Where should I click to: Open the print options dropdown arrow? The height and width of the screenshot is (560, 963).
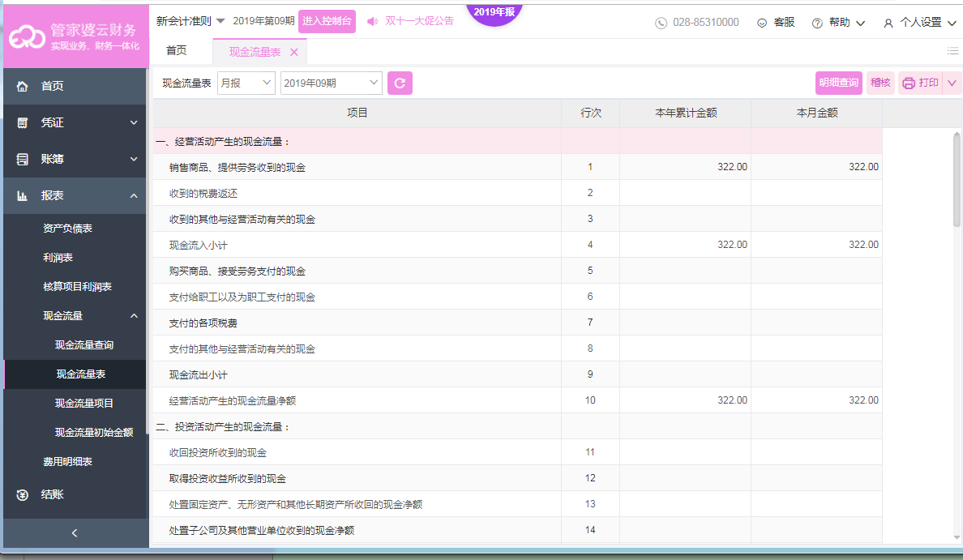point(952,83)
